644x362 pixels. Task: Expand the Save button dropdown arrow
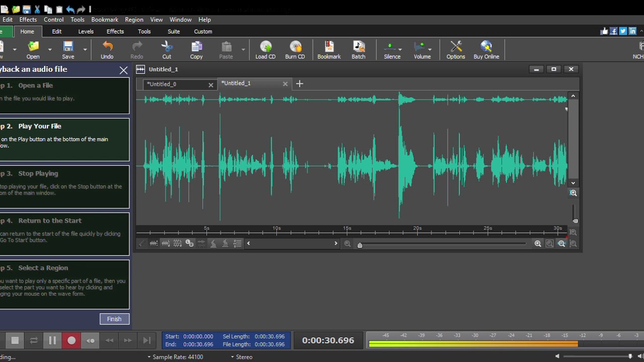click(x=85, y=49)
